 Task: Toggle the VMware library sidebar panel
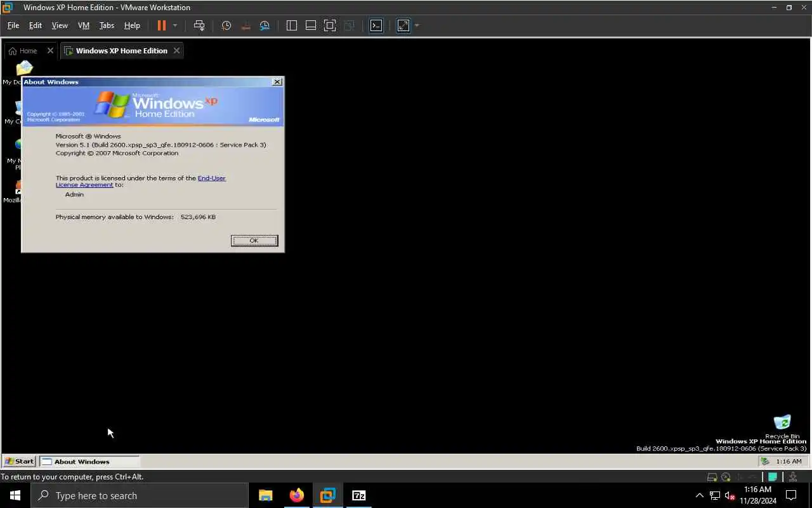[x=292, y=25]
